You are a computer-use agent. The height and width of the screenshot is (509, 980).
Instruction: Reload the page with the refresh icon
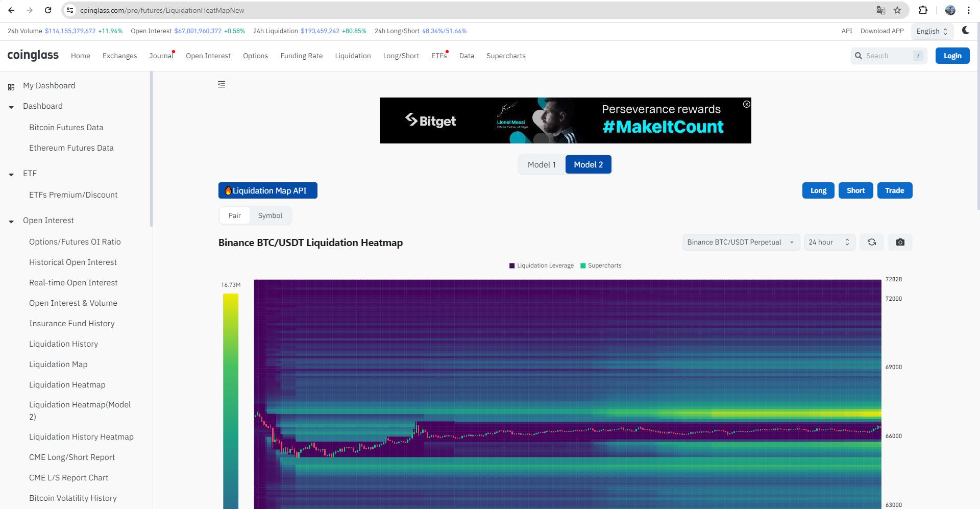point(48,10)
